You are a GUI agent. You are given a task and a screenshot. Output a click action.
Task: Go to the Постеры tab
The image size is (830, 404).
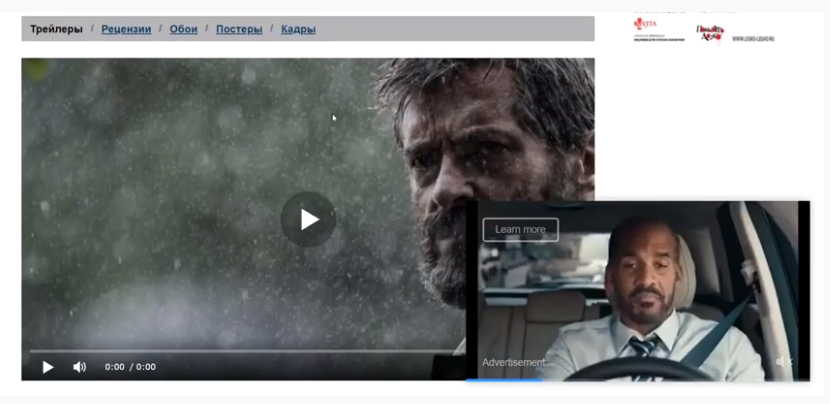click(x=239, y=29)
